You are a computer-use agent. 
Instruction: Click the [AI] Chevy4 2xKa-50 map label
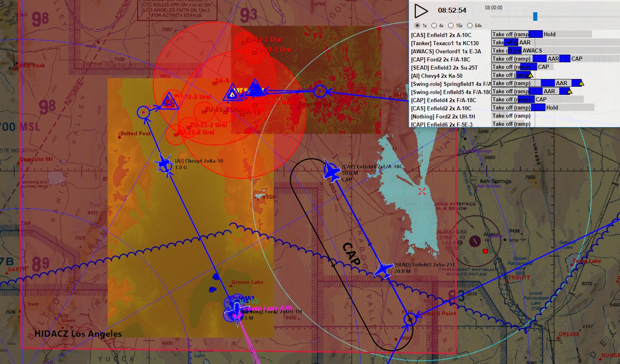[199, 161]
